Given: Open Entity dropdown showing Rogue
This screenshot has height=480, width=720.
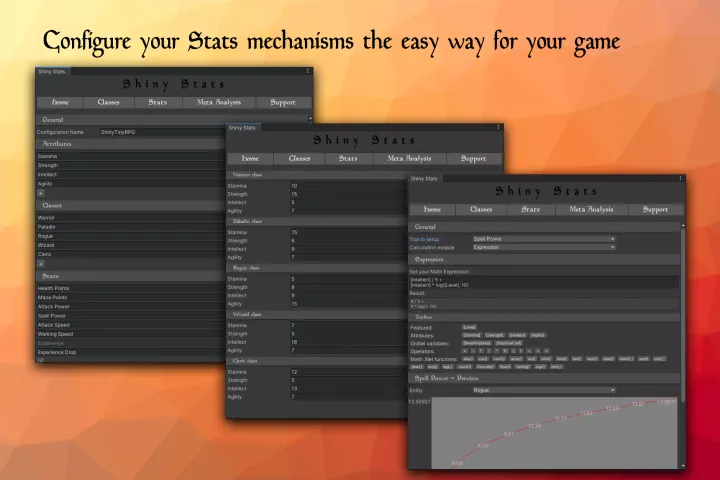Looking at the screenshot, I should 544,390.
